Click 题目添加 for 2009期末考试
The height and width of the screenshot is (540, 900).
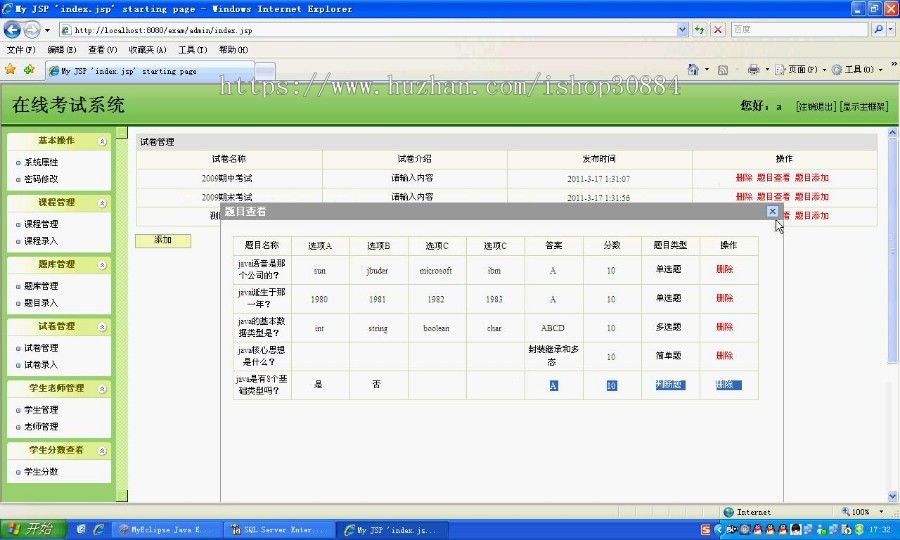click(812, 197)
